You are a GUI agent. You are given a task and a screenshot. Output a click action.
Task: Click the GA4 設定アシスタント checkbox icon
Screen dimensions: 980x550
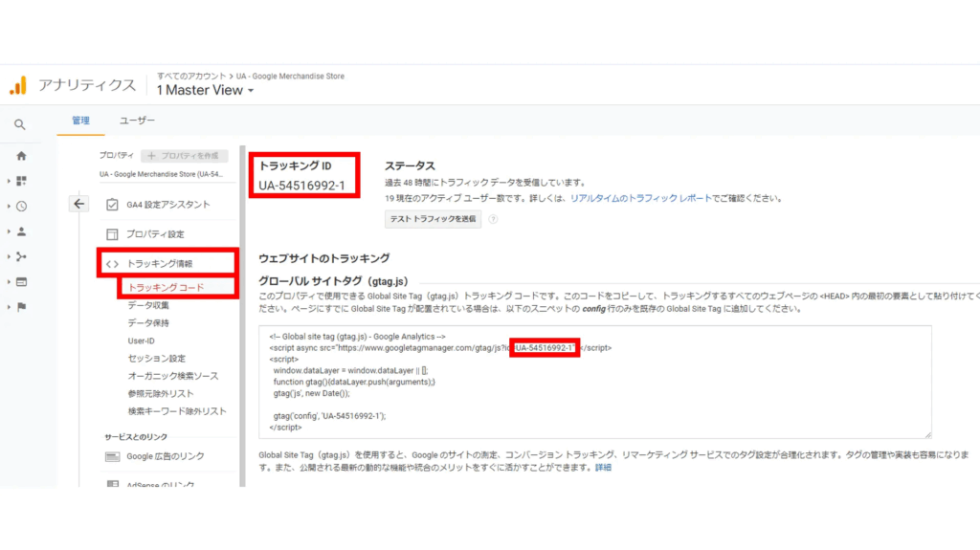click(112, 205)
